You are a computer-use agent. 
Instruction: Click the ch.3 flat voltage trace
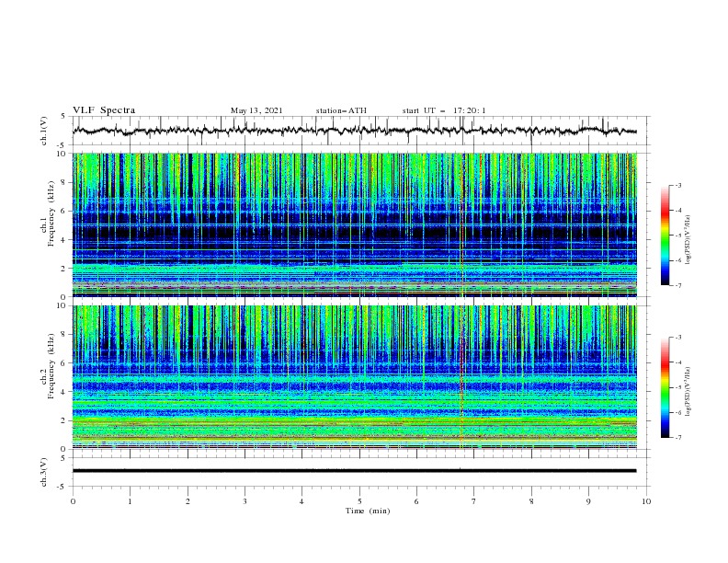[354, 471]
